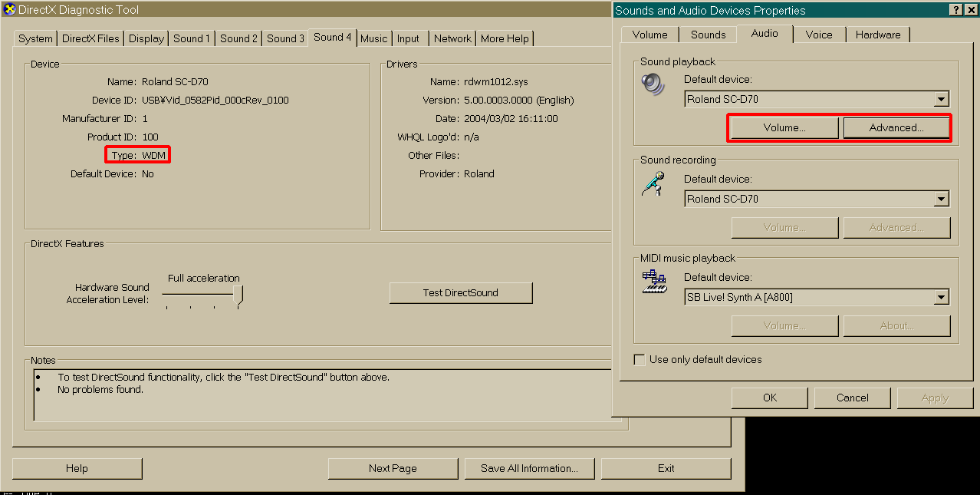Select the Sound 1 tab

[192, 38]
